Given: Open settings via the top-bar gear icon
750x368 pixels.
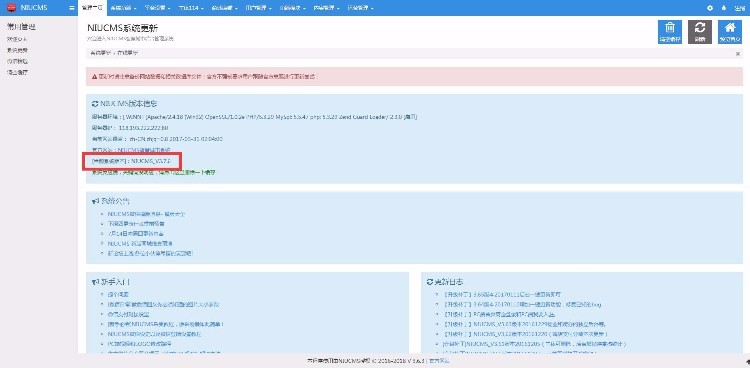Looking at the screenshot, I should (710, 8).
